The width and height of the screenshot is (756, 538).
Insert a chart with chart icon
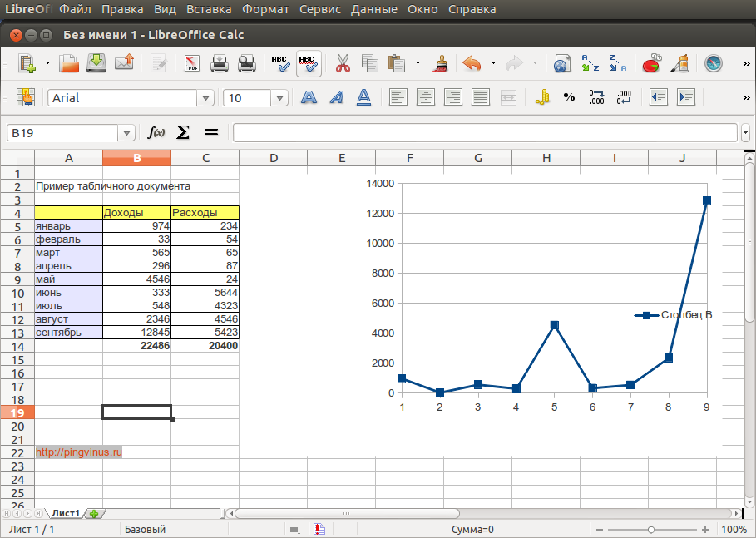point(652,63)
